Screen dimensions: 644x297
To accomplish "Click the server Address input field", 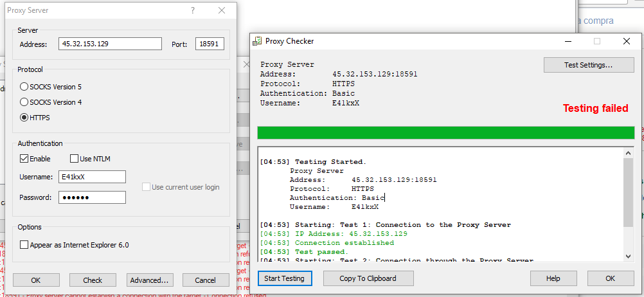I will point(110,44).
